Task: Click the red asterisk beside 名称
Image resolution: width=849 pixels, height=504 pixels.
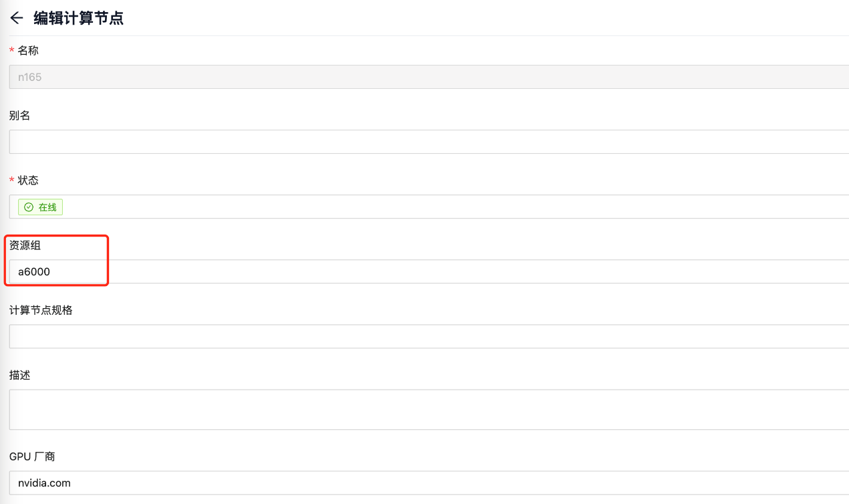Action: tap(11, 51)
